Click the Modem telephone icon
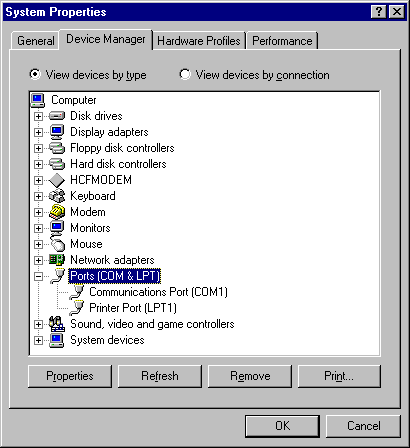This screenshot has height=448, width=410. point(57,212)
